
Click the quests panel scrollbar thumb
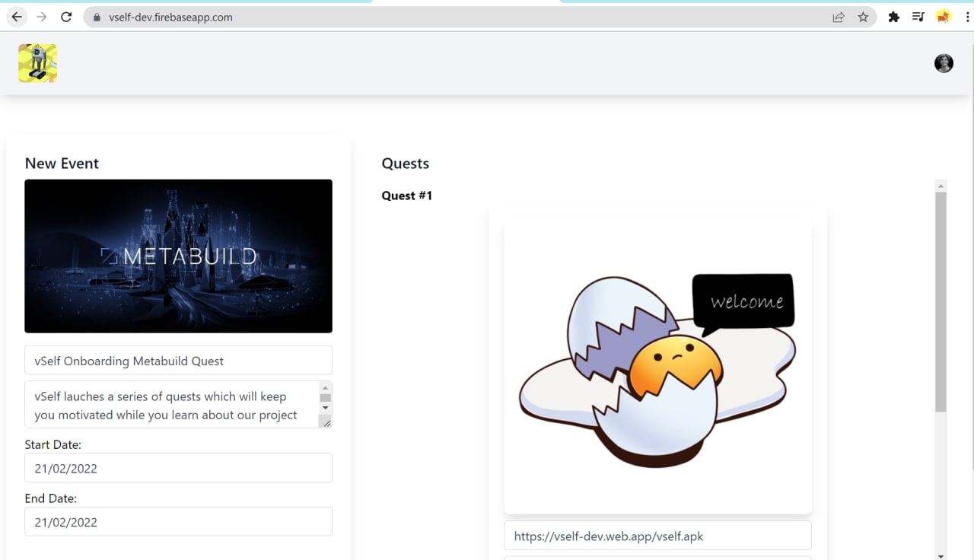coord(941,302)
